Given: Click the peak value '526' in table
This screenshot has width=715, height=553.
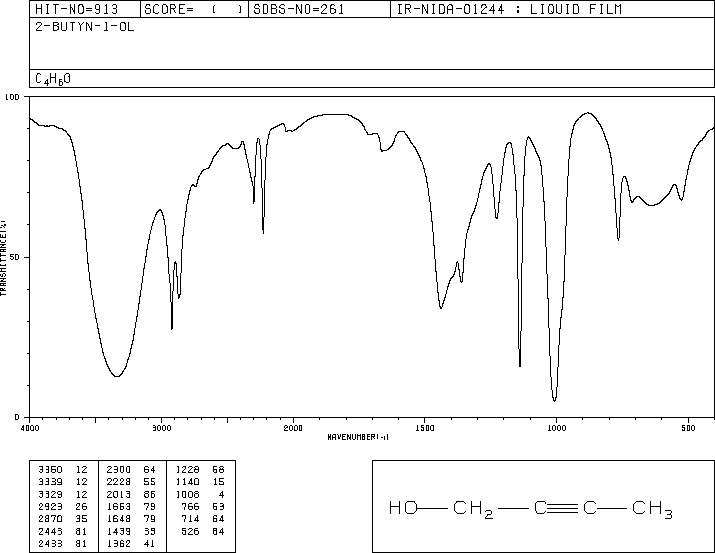Looking at the screenshot, I should tap(191, 532).
